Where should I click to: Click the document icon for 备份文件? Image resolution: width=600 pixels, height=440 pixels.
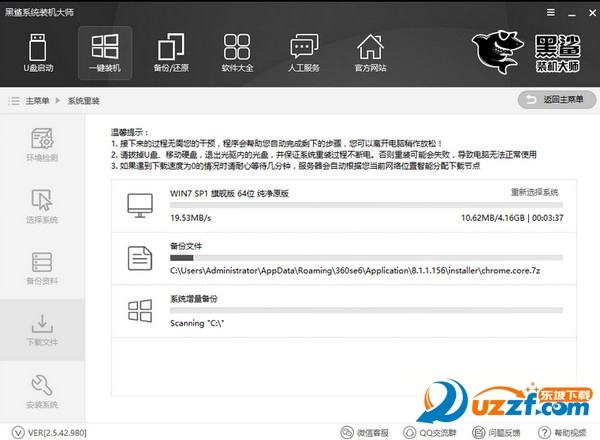tap(140, 258)
